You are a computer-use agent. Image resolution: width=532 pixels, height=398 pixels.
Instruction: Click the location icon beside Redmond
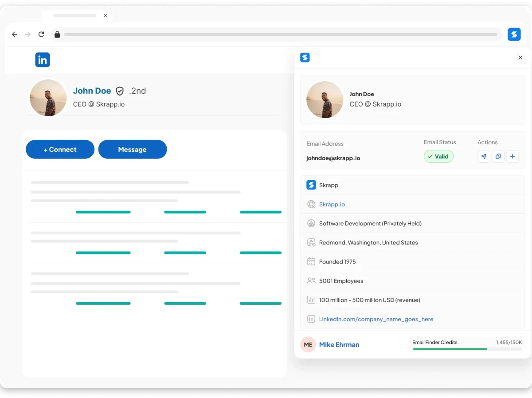pyautogui.click(x=311, y=243)
